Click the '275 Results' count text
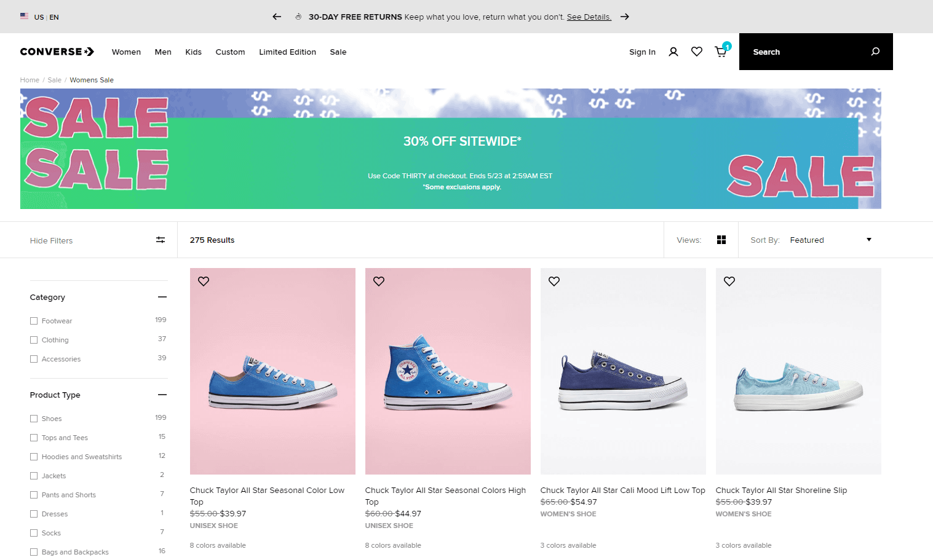 tap(212, 240)
